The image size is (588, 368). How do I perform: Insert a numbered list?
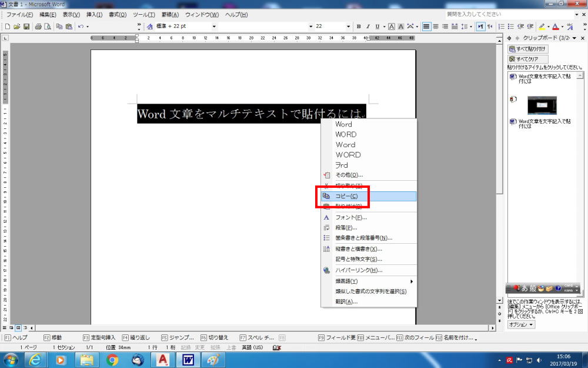click(502, 26)
